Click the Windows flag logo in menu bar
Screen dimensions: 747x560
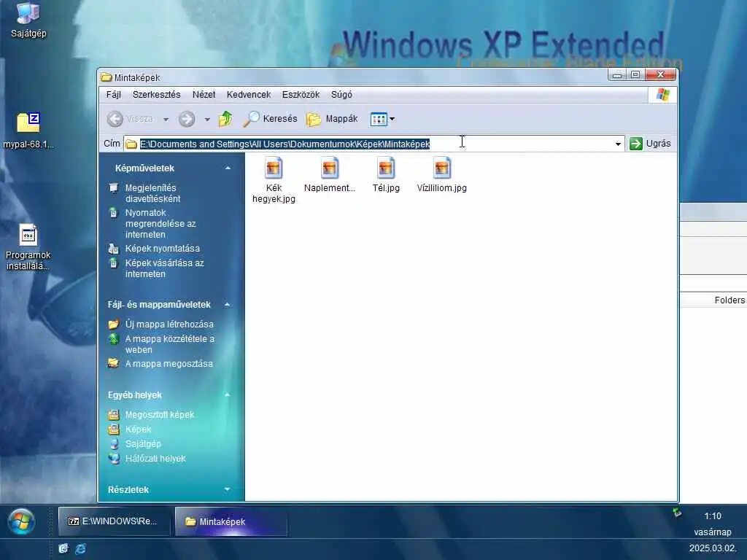(662, 94)
